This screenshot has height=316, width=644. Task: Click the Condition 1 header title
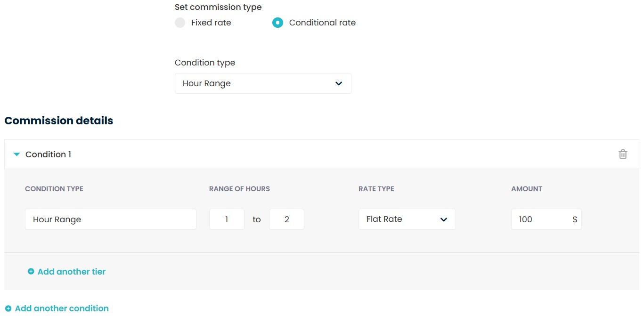(x=48, y=154)
